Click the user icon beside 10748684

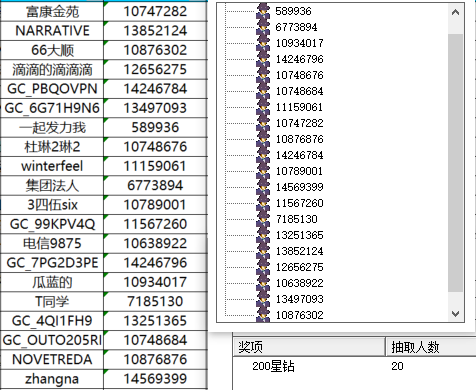point(263,91)
